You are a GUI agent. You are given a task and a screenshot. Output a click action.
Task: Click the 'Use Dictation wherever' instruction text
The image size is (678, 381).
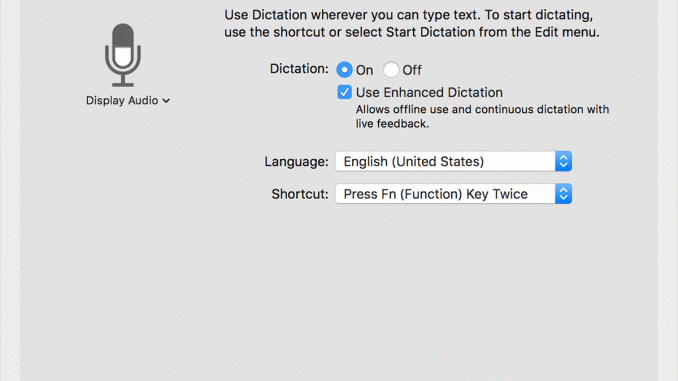[x=412, y=23]
